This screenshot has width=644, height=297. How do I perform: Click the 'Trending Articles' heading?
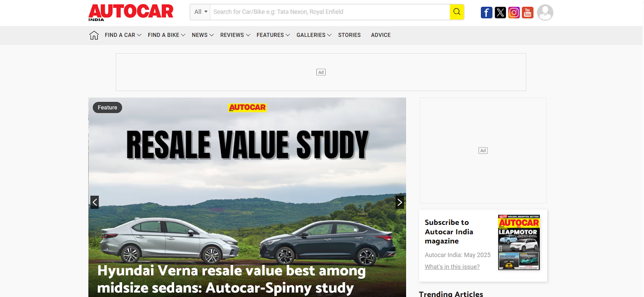451,294
